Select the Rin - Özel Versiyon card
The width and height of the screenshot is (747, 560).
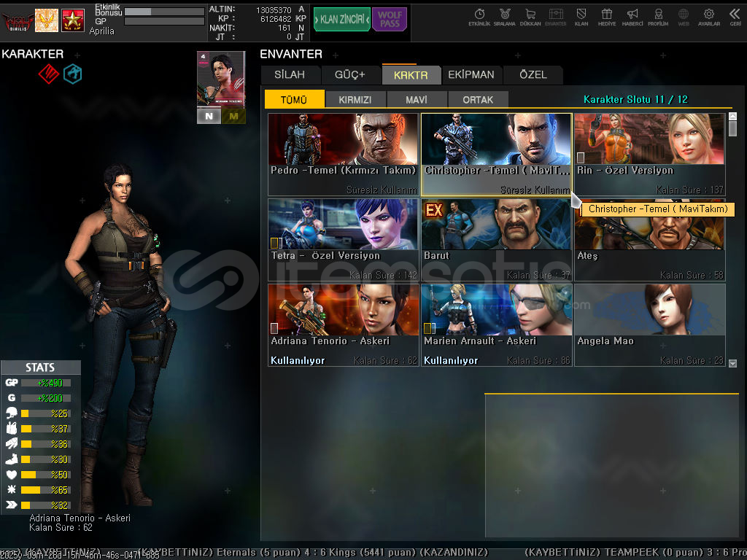tap(650, 155)
